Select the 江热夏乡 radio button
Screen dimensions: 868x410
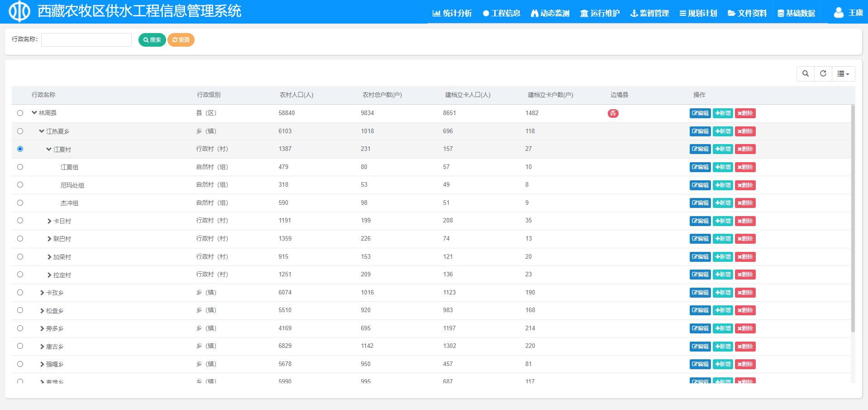coord(20,131)
